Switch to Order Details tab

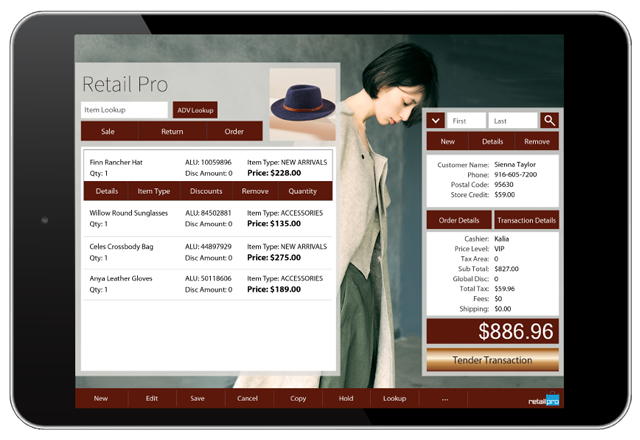pyautogui.click(x=459, y=220)
